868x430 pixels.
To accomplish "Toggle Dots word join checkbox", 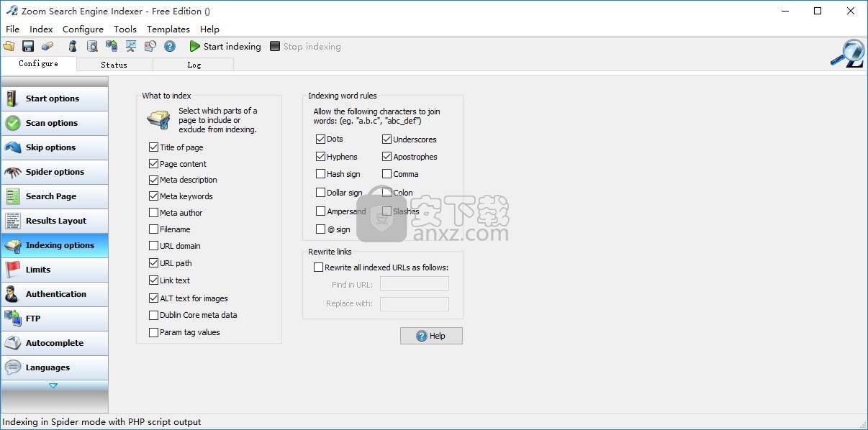I will 320,139.
